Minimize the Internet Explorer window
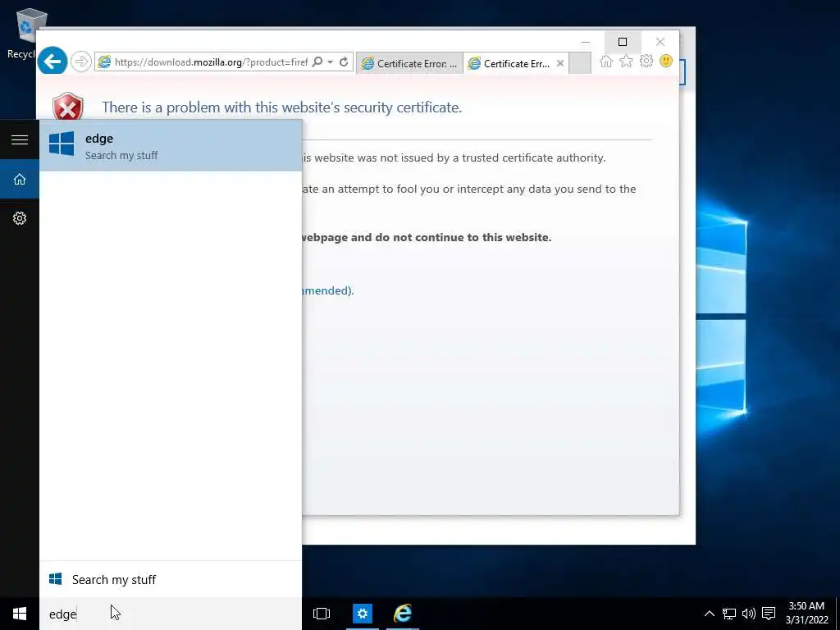The image size is (840, 630). coord(586,42)
